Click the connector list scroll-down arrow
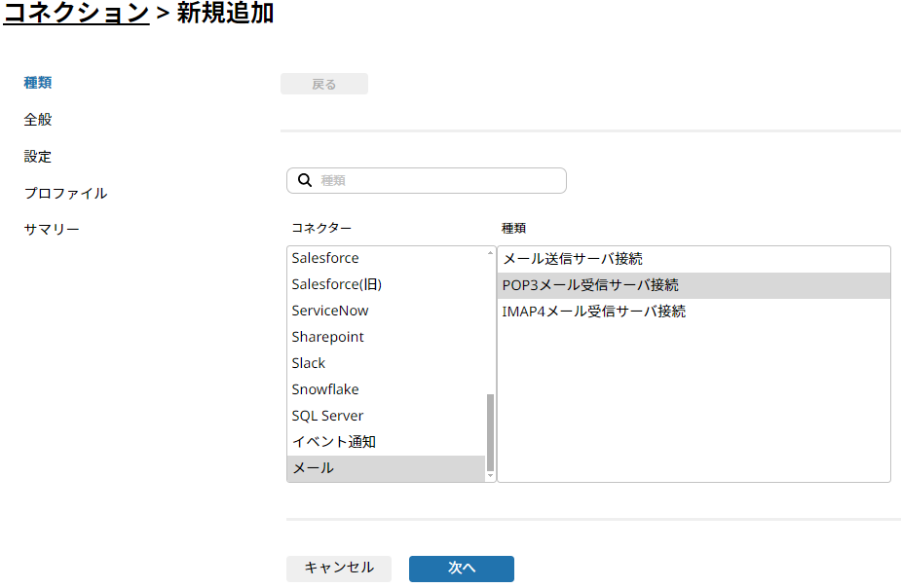 (490, 475)
